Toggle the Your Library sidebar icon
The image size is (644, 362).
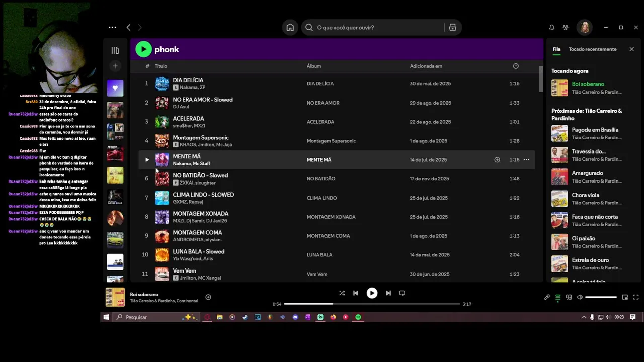115,50
